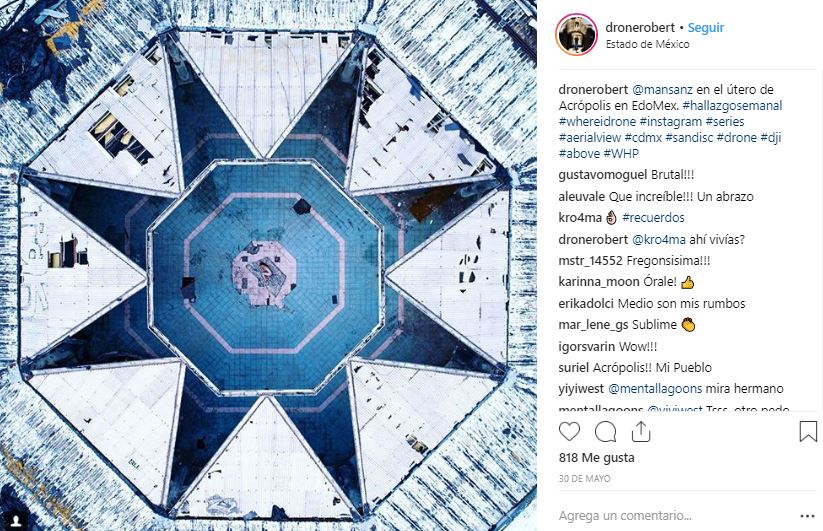This screenshot has width=823, height=531.
Task: Open the @mentallagoons mention link
Action: coord(655,389)
